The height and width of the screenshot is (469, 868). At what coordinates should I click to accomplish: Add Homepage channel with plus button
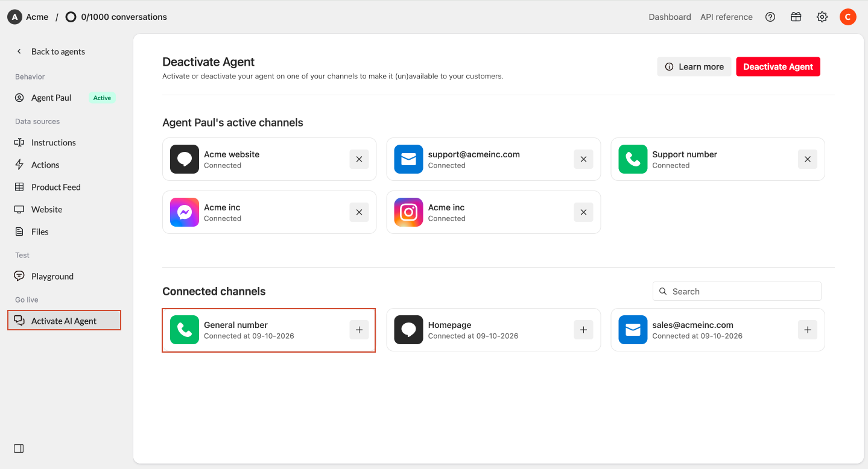[583, 330]
